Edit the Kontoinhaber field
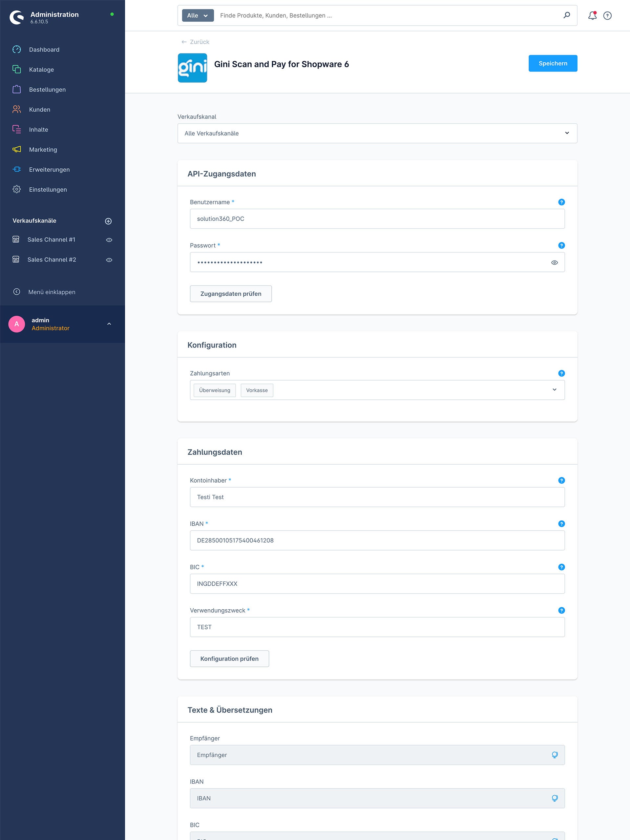Image resolution: width=630 pixels, height=840 pixels. pyautogui.click(x=377, y=497)
